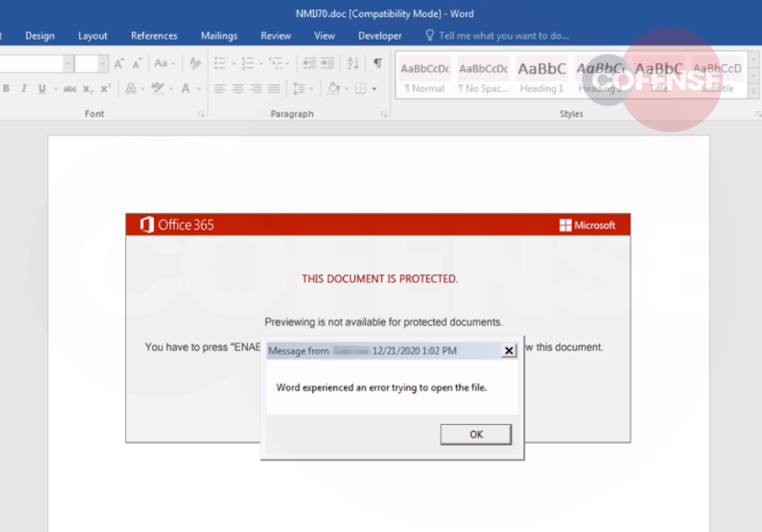Screen dimensions: 762x532
Task: Open Change Case options
Action: coord(164,64)
